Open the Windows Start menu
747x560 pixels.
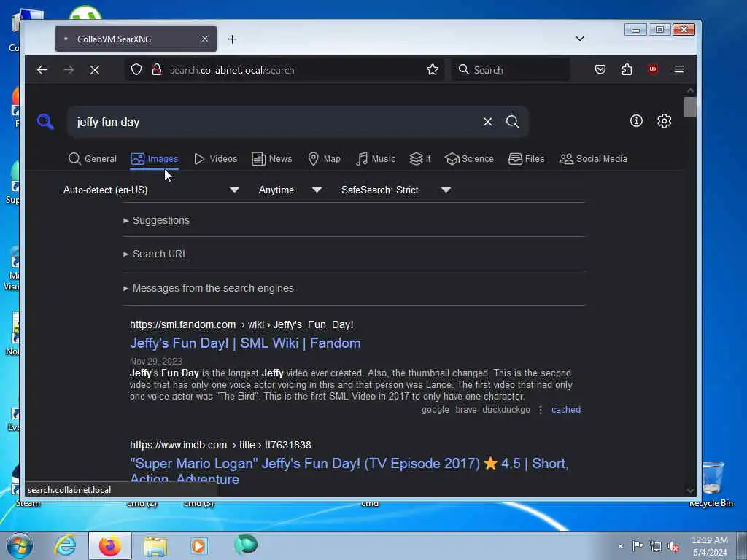click(x=20, y=545)
